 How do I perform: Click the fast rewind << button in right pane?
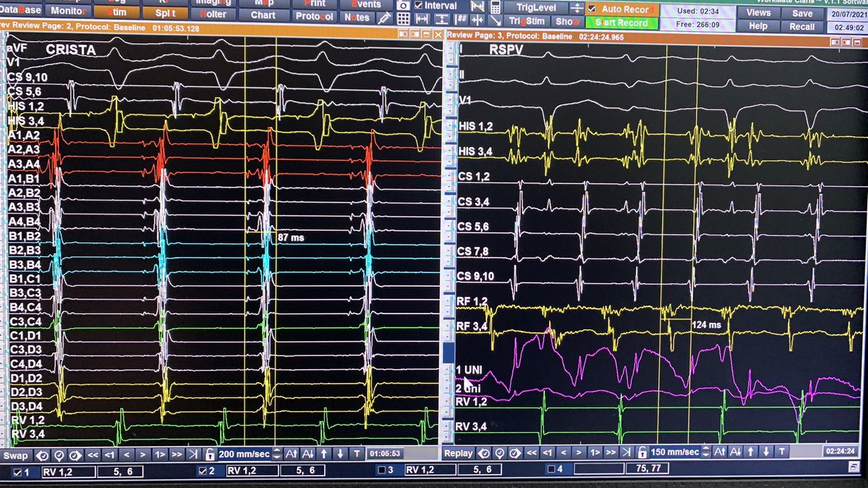[531, 453]
